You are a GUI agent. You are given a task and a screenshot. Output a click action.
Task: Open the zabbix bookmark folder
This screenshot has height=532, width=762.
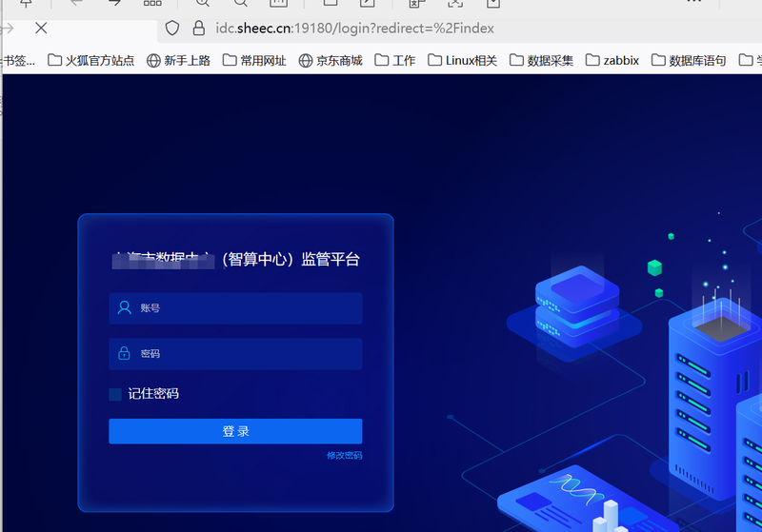612,60
